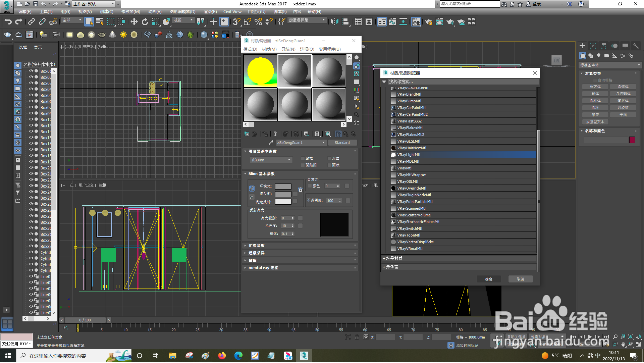Click the Standard material type button
Screen dimensions: 644x363
[x=342, y=143]
